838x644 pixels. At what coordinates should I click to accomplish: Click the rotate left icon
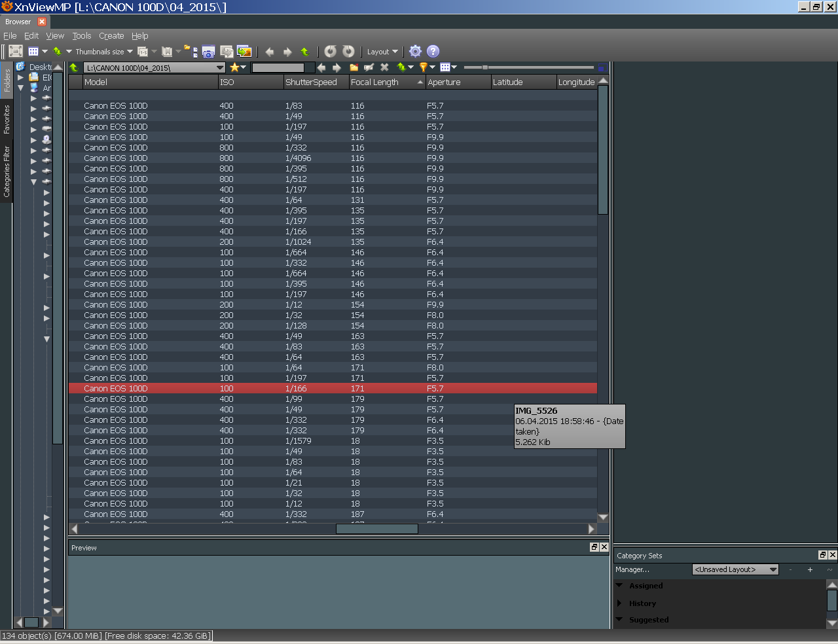coord(330,51)
